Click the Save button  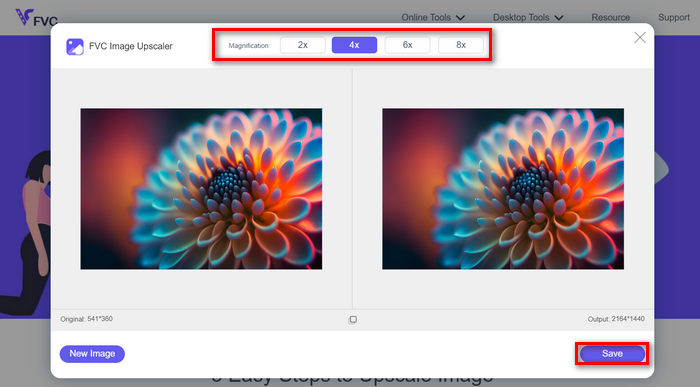tap(612, 354)
